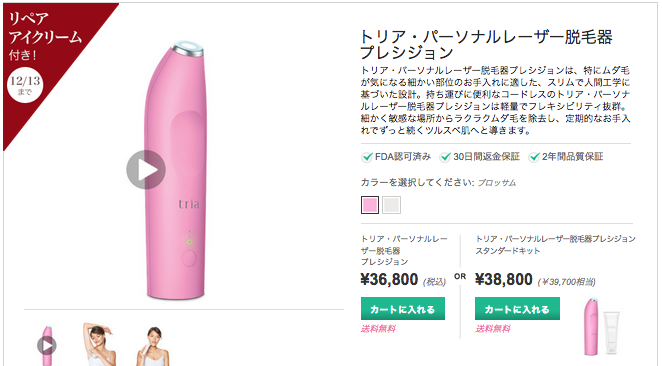Open the pink device video thumbnail
This screenshot has height=366, width=662.
[47, 345]
